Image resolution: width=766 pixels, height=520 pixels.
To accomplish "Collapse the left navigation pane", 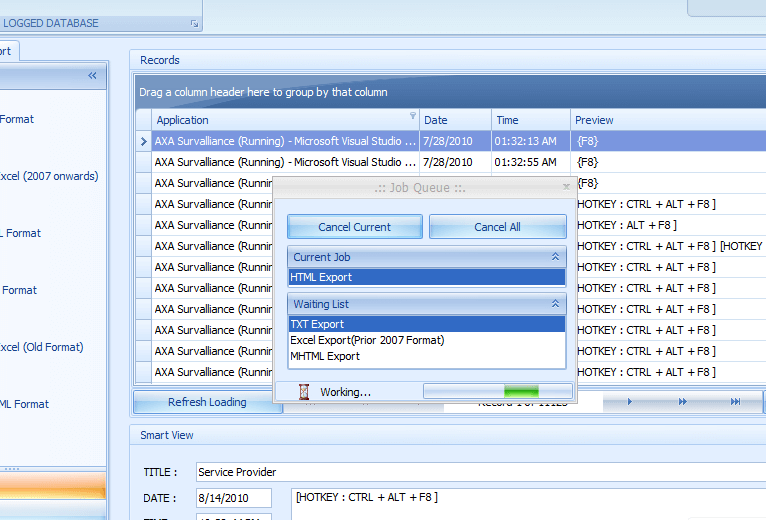I will pos(92,75).
